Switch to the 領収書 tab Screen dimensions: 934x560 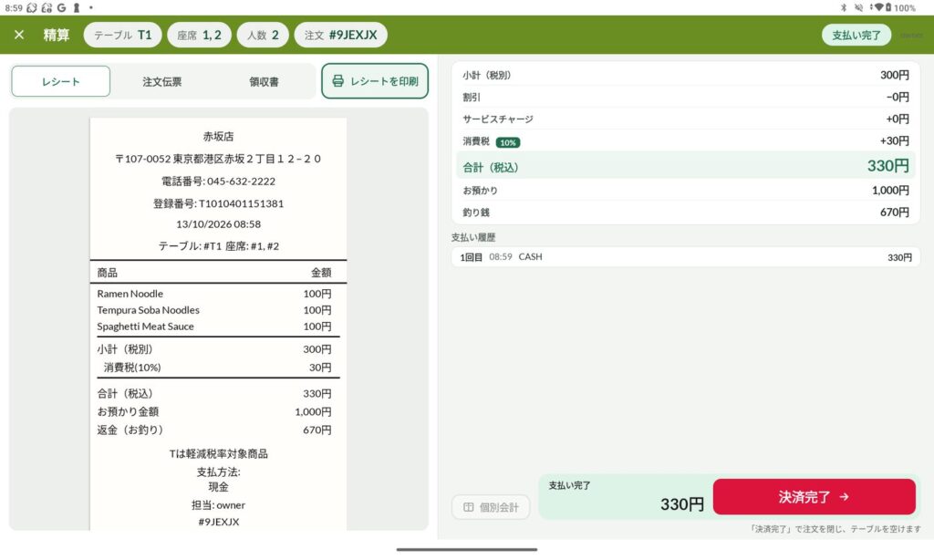[264, 81]
